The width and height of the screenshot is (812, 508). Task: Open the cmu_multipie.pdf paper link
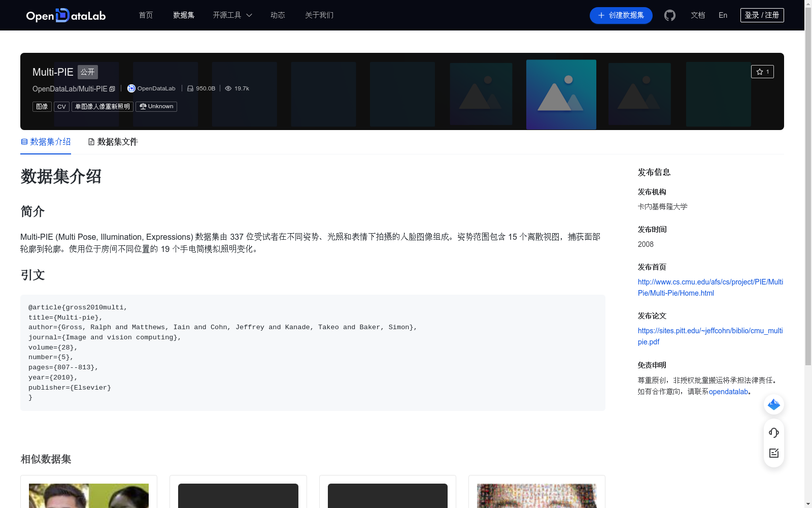click(710, 336)
